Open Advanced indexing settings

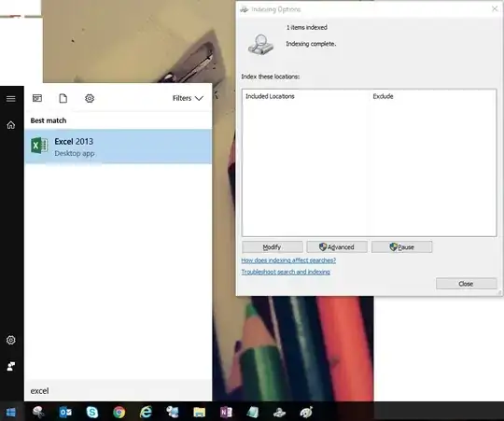337,246
